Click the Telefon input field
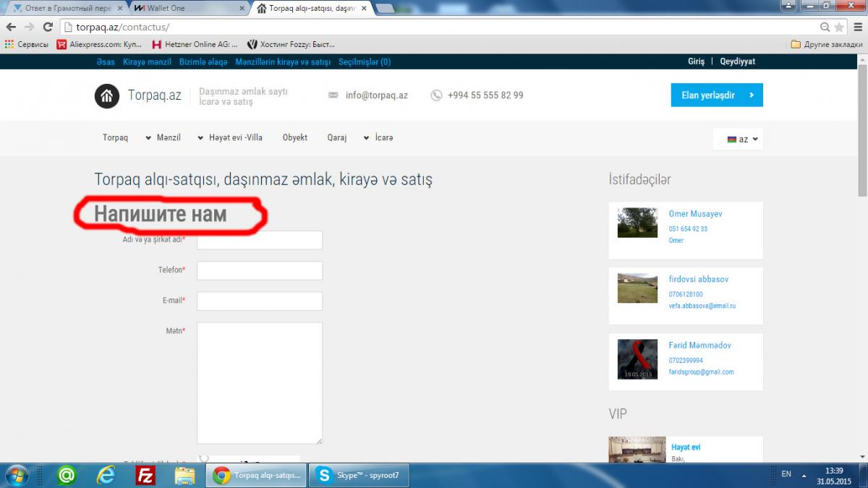Viewport: 868px width, 488px height. [260, 270]
